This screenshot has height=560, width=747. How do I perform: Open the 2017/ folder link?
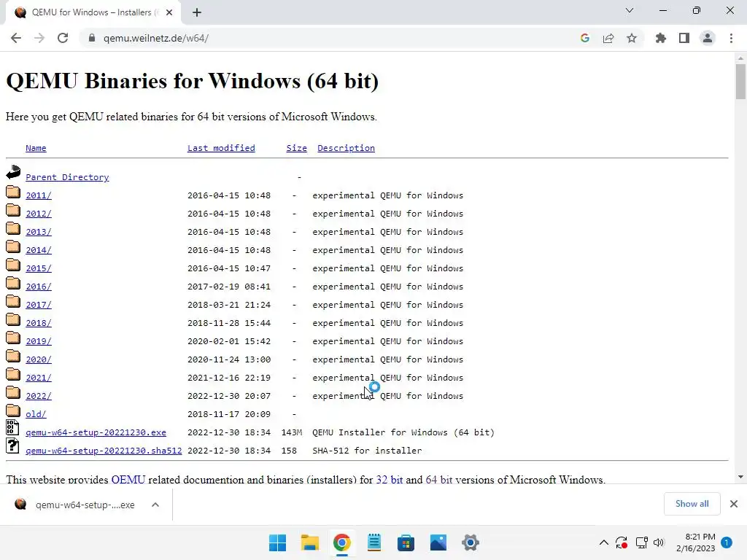(39, 305)
